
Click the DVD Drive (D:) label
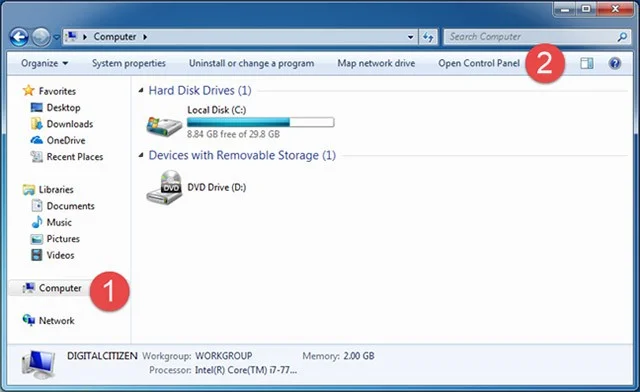pyautogui.click(x=216, y=187)
